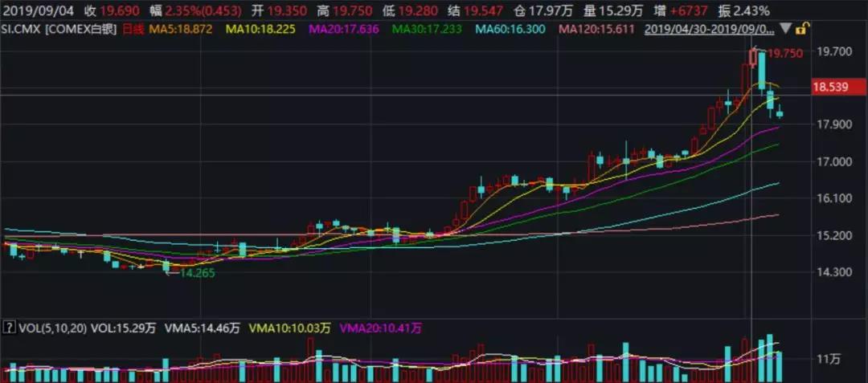Click the VOL:15.29万 volume value

[124, 328]
